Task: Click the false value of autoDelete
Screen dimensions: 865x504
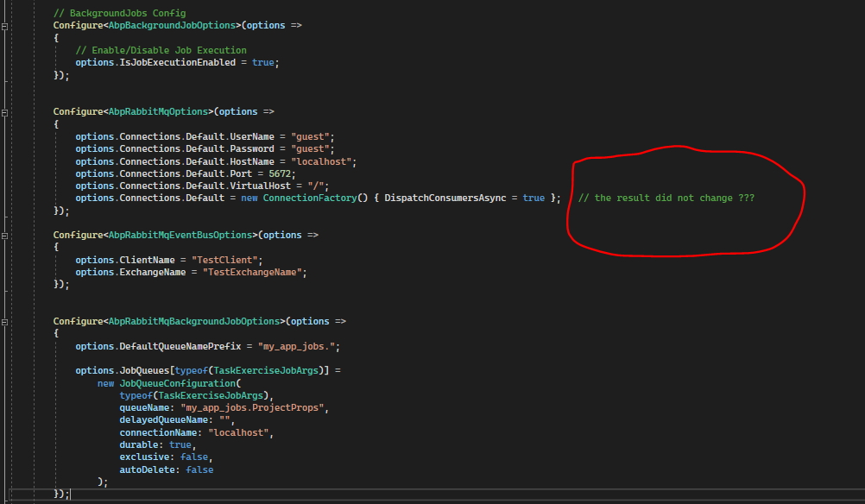Action: point(199,469)
